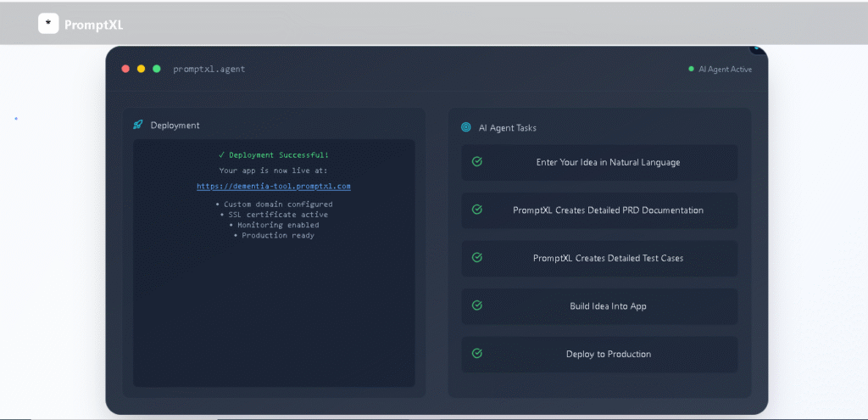Image resolution: width=868 pixels, height=420 pixels.
Task: Click the PromptXL logo icon
Action: point(48,23)
